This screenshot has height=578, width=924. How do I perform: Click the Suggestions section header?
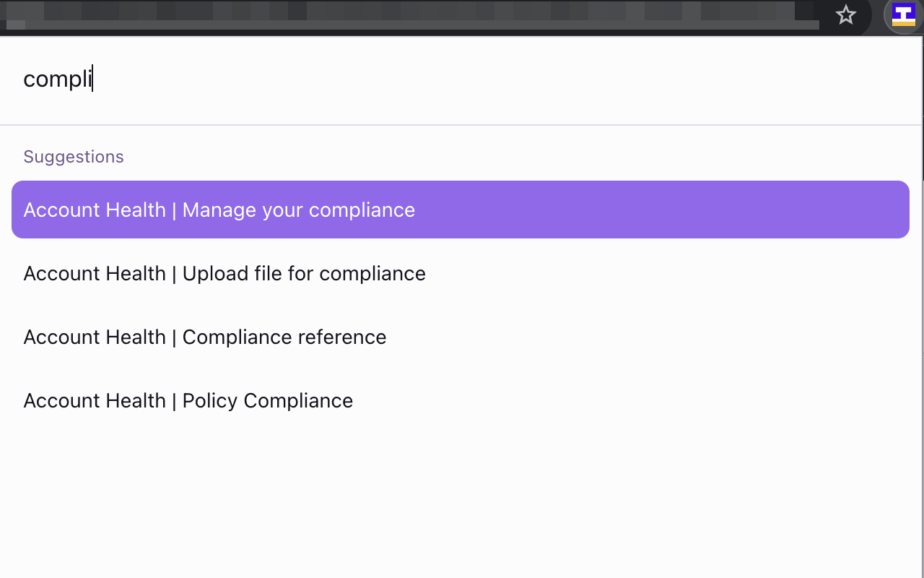73,156
